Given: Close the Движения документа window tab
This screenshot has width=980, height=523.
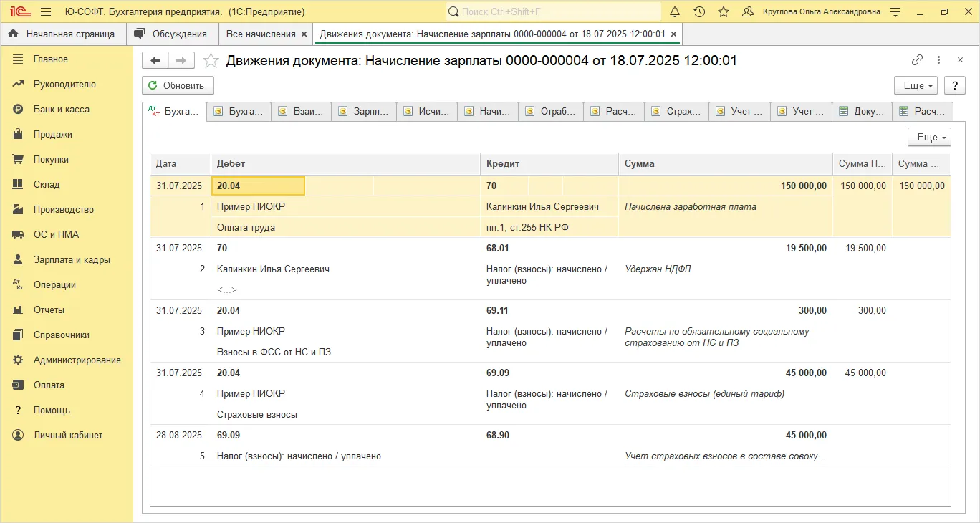Looking at the screenshot, I should pos(673,34).
